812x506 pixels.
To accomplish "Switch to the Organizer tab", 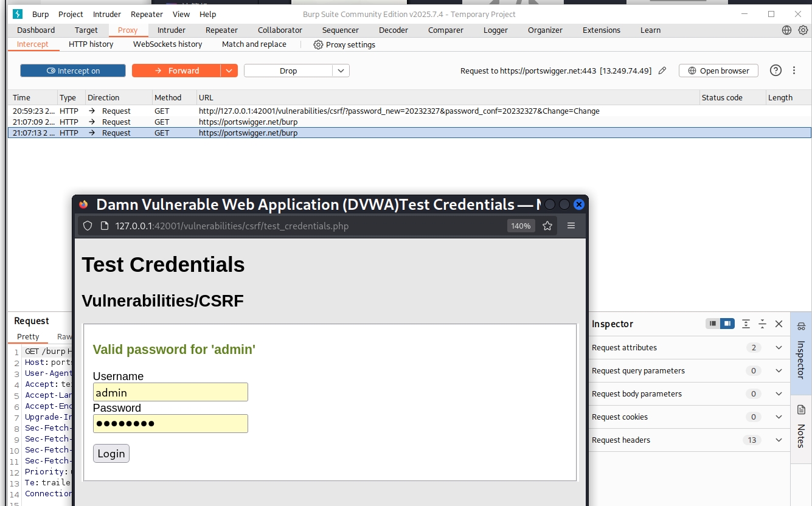I will click(x=545, y=30).
